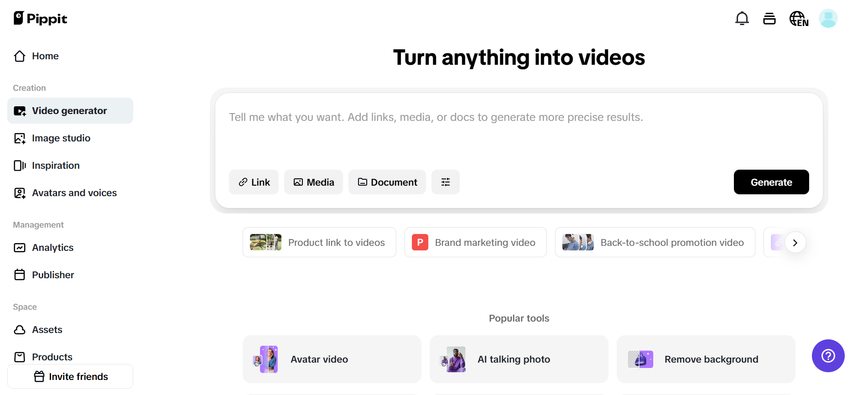The height and width of the screenshot is (395, 868).
Task: Open the Publisher calendar section
Action: pyautogui.click(x=52, y=275)
